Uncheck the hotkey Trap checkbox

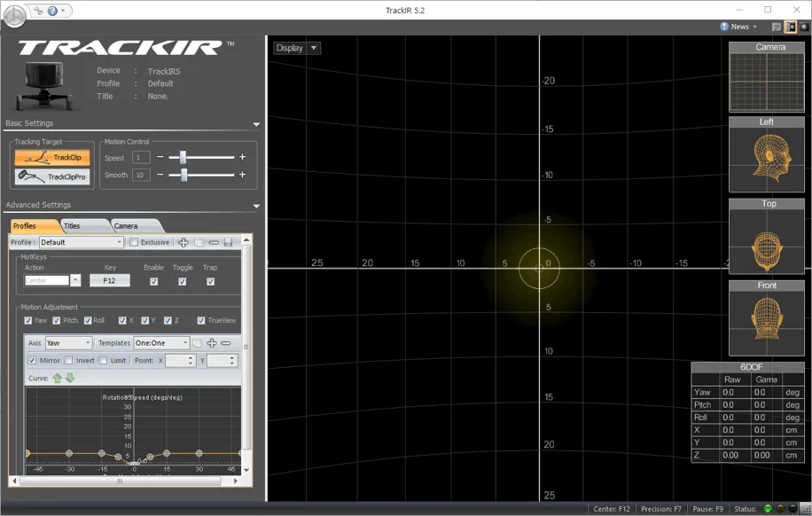(x=210, y=281)
